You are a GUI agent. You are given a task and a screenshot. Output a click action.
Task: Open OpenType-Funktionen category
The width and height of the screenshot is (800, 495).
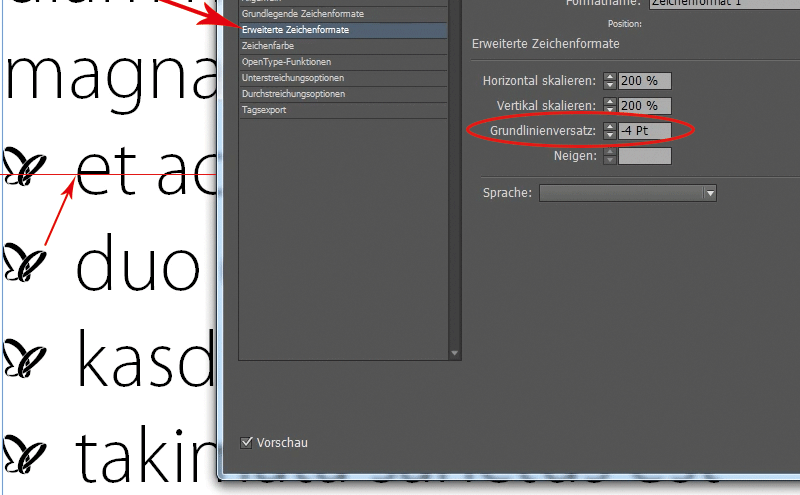tap(343, 62)
